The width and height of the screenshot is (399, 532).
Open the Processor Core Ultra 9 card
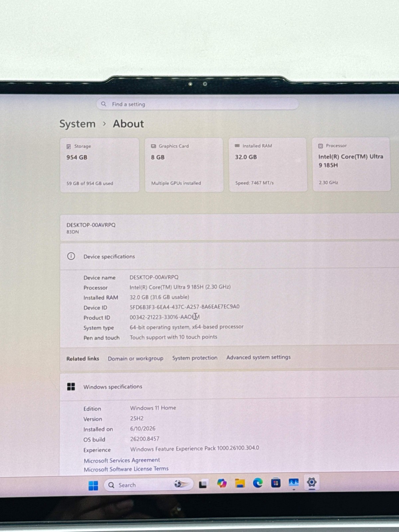tap(351, 164)
